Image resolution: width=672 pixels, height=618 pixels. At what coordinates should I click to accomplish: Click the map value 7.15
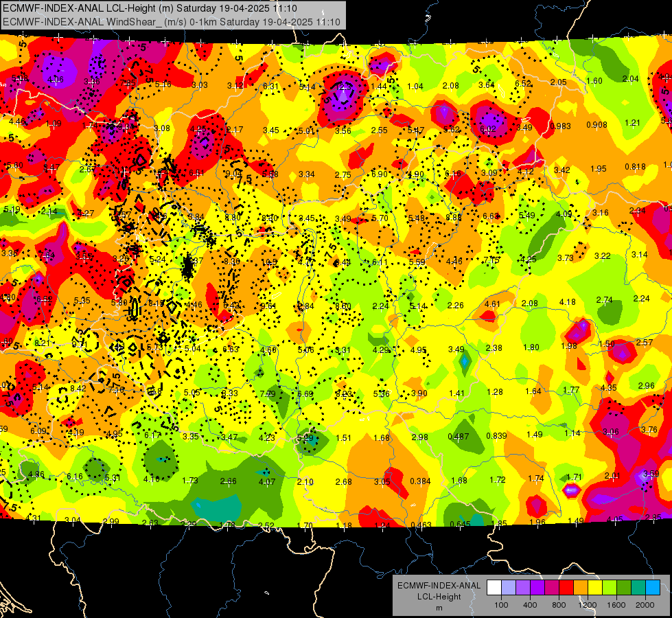(x=491, y=260)
